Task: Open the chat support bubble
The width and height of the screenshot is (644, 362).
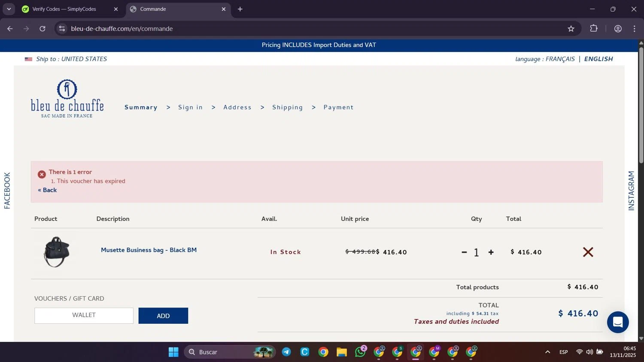Action: [618, 322]
